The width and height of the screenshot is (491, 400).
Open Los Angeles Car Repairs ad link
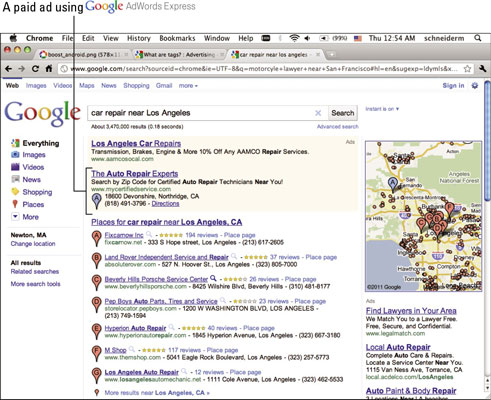pyautogui.click(x=136, y=143)
